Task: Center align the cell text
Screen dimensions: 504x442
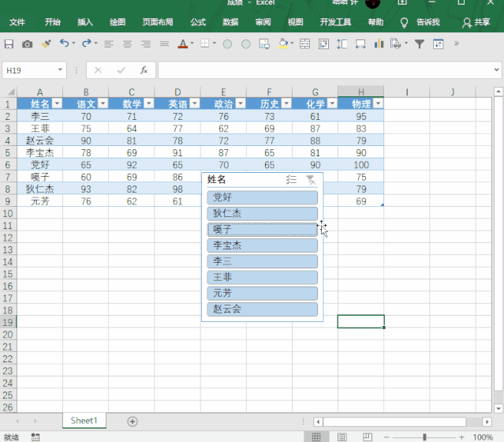Action: tap(127, 43)
